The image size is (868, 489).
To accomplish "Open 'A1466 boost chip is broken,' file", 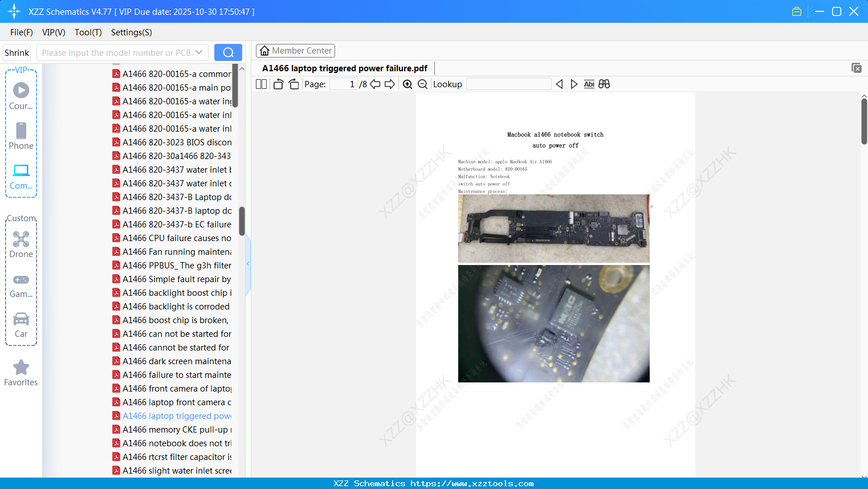I will point(172,320).
